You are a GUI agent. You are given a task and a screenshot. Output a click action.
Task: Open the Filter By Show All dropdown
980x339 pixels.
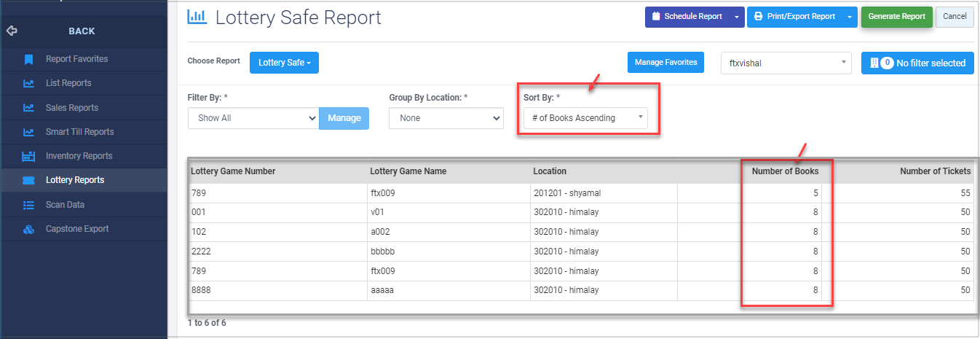click(253, 118)
